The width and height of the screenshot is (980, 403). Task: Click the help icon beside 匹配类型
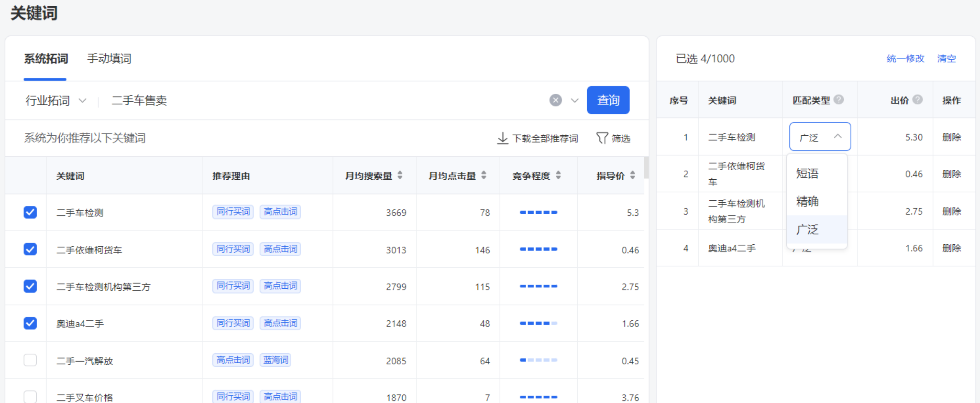click(839, 100)
